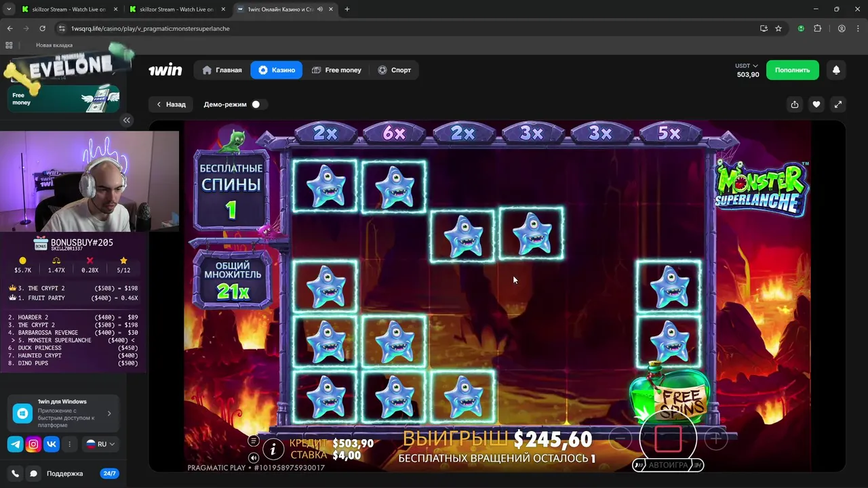Screen dimensions: 868x488
Task: Mute the slot game sound
Action: [254, 457]
